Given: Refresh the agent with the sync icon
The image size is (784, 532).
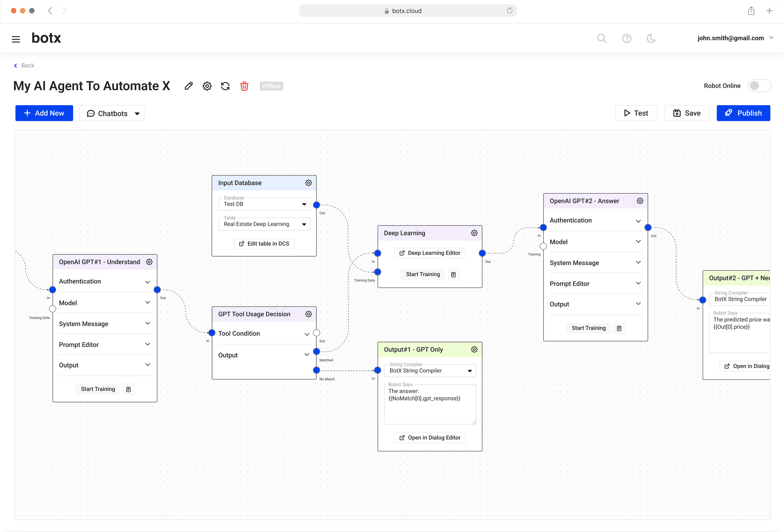Looking at the screenshot, I should click(x=225, y=86).
